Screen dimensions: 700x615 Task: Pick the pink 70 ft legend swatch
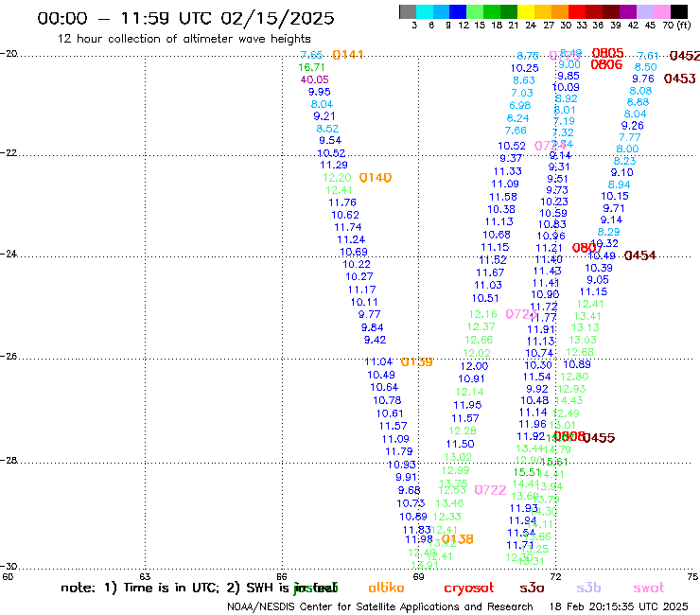(x=661, y=11)
